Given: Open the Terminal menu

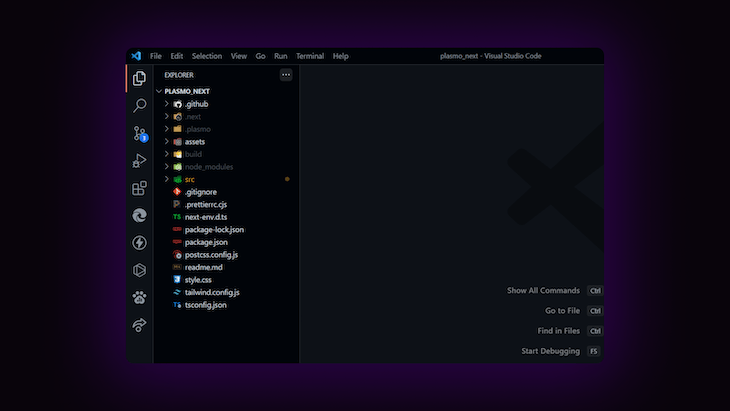Looking at the screenshot, I should (310, 56).
